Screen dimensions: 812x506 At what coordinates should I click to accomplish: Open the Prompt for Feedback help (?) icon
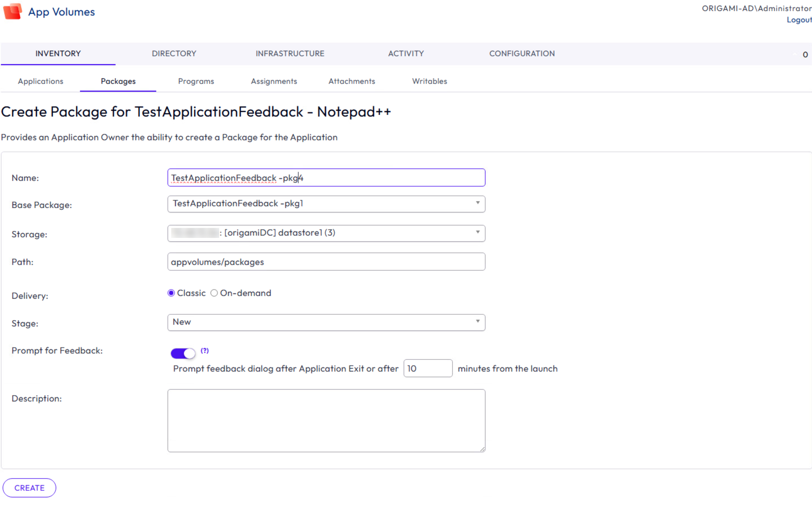click(x=205, y=350)
